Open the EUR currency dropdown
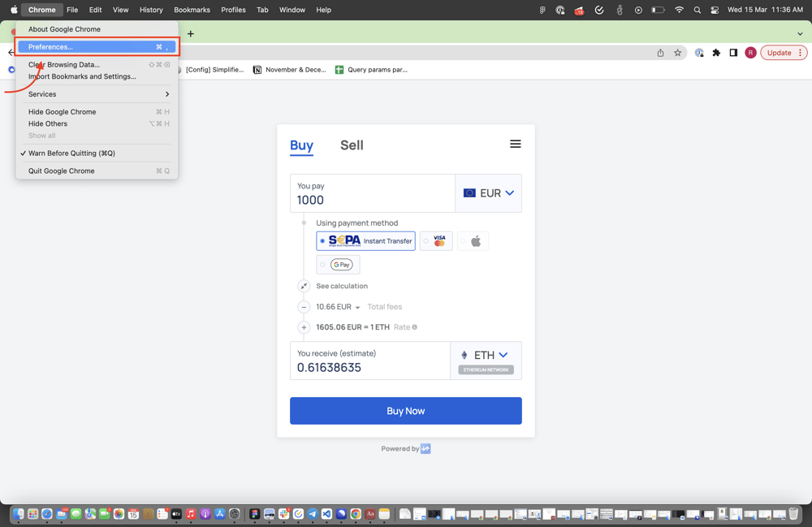This screenshot has height=527, width=812. (489, 193)
